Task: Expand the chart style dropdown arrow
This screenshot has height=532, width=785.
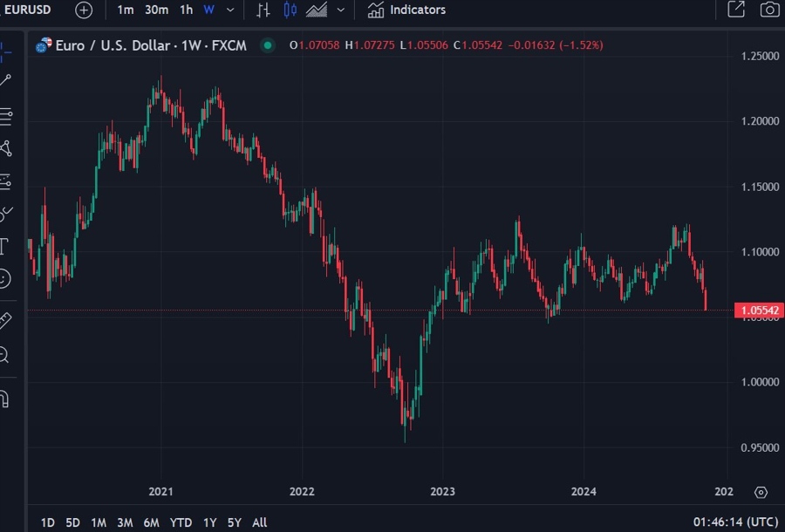Action: [339, 10]
